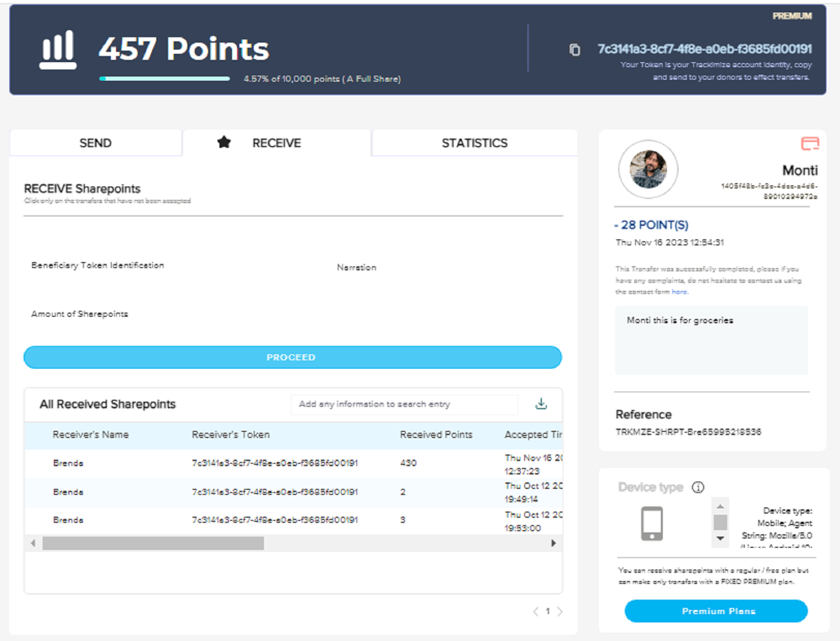Click the 'All Received Sharepoints' heading
Viewport: 840px width, 641px height.
[x=108, y=404]
